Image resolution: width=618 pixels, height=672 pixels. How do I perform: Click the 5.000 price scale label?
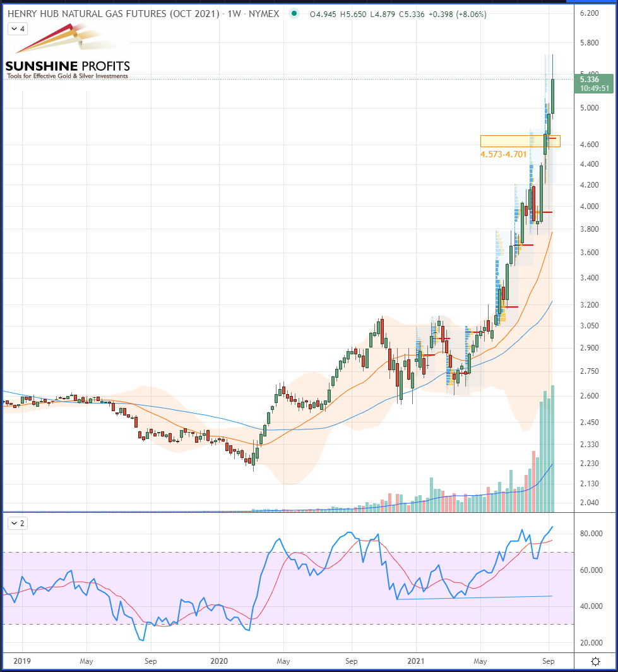coord(590,108)
